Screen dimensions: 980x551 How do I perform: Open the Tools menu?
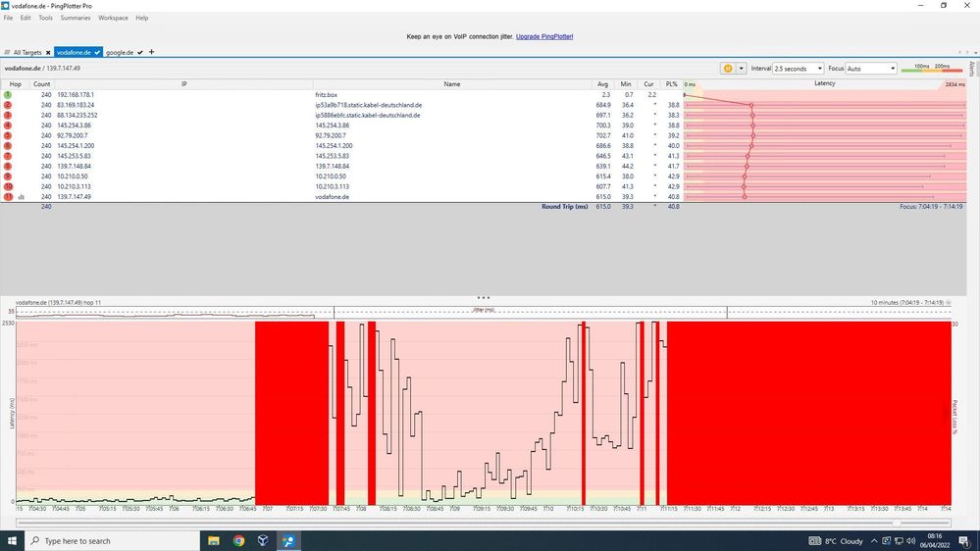tap(46, 18)
